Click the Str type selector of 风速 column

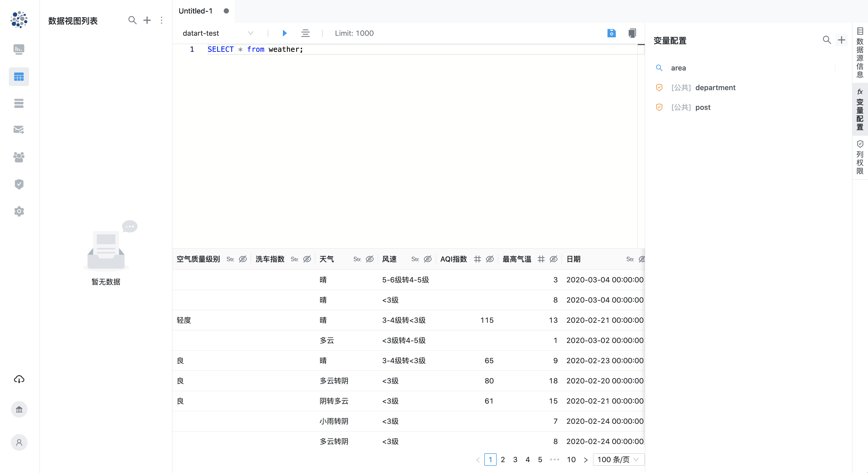415,259
